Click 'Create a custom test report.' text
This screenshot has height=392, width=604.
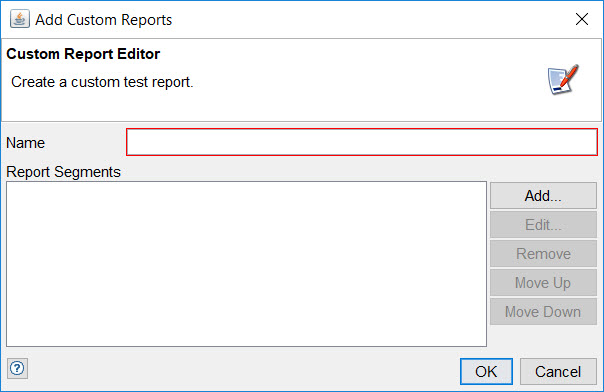point(102,82)
